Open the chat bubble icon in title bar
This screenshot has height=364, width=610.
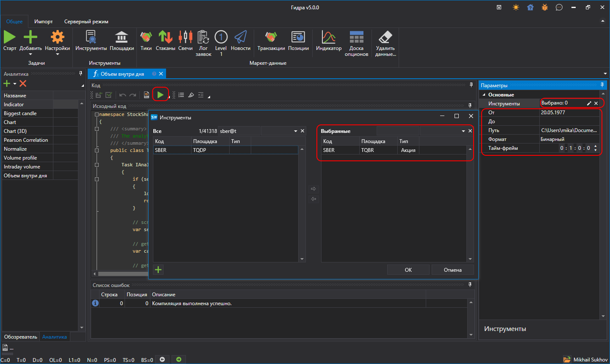pos(559,7)
